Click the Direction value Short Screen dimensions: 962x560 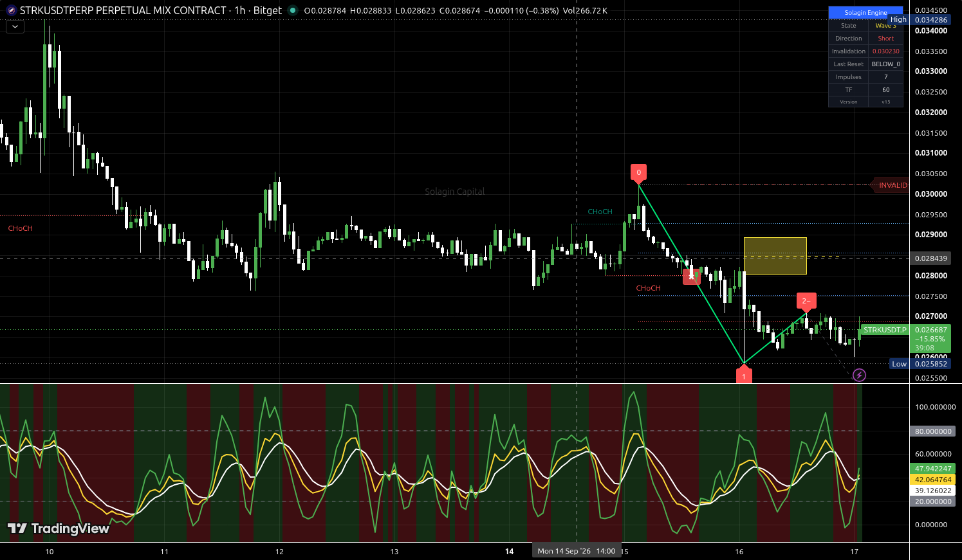pos(886,39)
